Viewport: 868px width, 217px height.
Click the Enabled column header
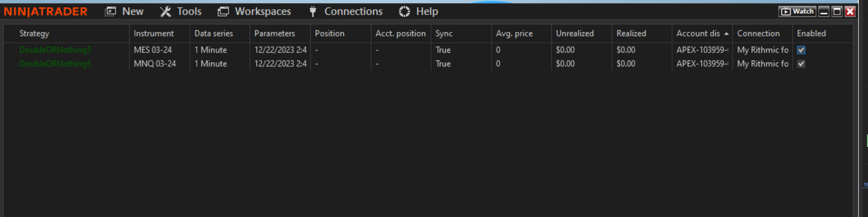click(x=811, y=33)
